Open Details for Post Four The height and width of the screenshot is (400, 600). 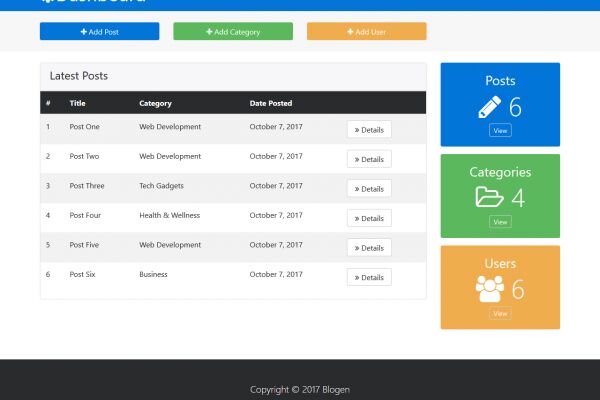pyautogui.click(x=369, y=218)
